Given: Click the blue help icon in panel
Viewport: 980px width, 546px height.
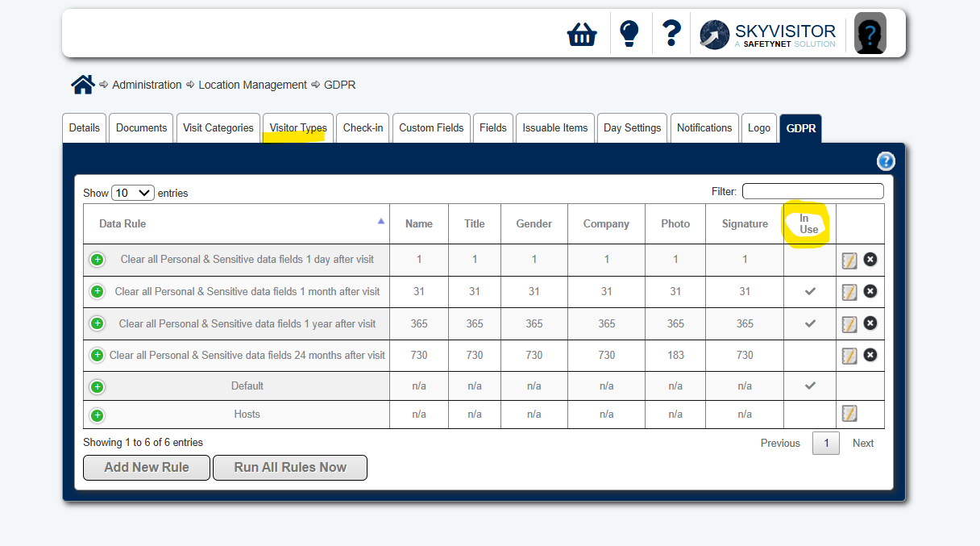Looking at the screenshot, I should (886, 161).
